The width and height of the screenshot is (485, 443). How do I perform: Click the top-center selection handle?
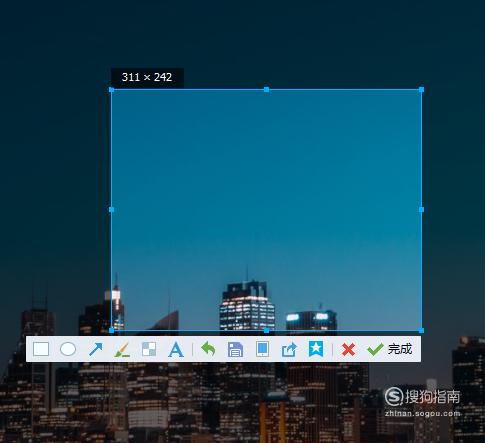pyautogui.click(x=266, y=89)
